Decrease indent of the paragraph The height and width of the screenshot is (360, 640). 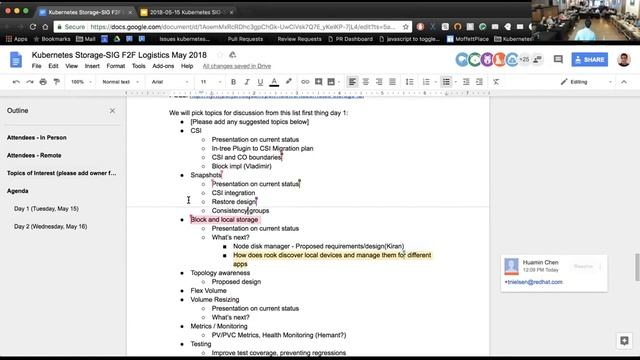466,82
